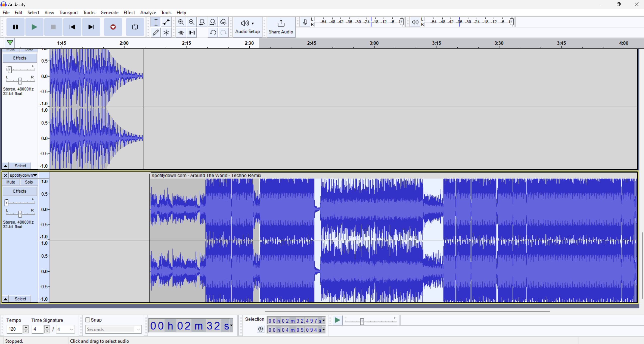Viewport: 644px width, 344px height.
Task: Open the time display format dropdown
Action: point(231,326)
